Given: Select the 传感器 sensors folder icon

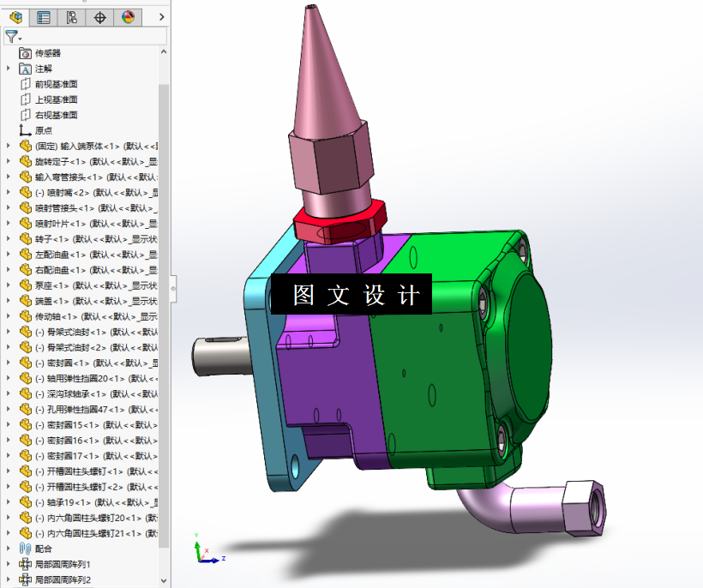Looking at the screenshot, I should pos(25,53).
